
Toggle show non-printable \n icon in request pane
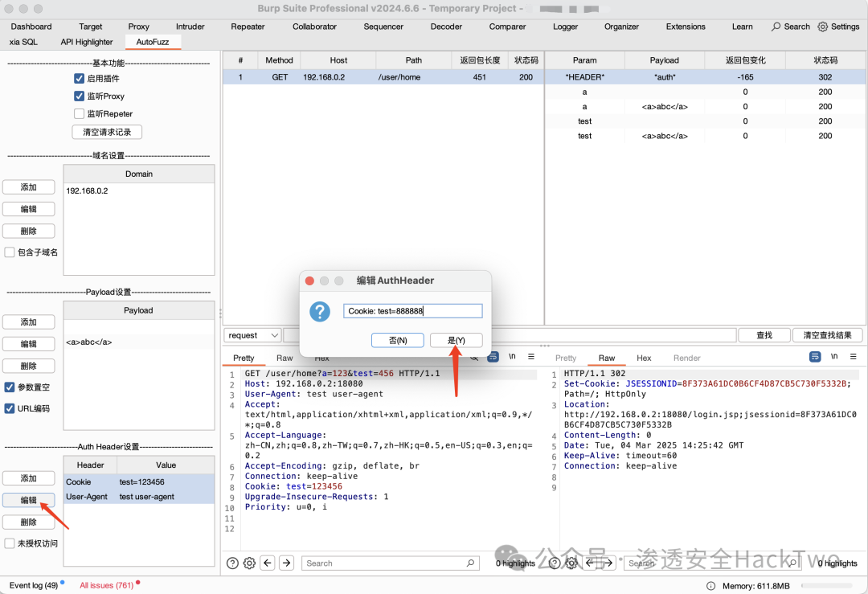(x=512, y=357)
